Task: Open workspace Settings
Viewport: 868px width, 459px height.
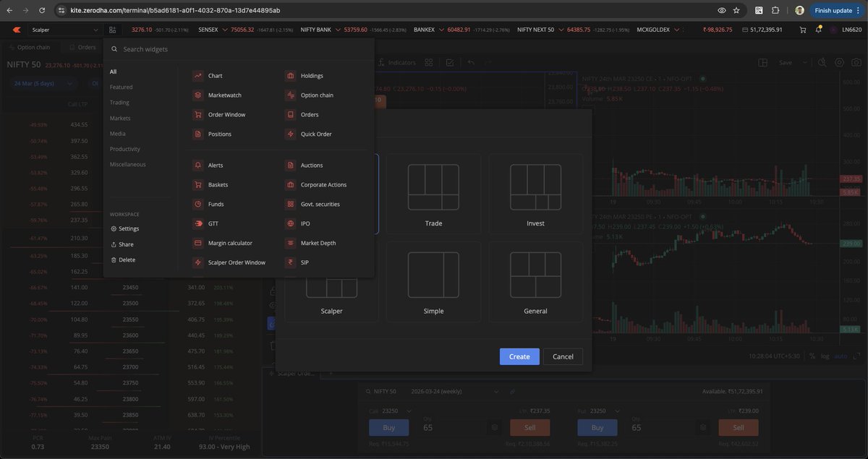Action: [x=124, y=228]
